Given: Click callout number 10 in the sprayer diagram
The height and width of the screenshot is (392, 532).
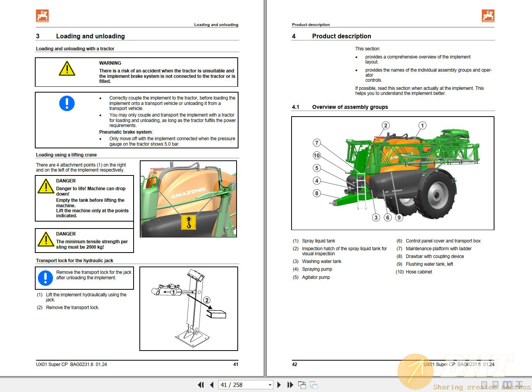Looking at the screenshot, I should point(317,156).
